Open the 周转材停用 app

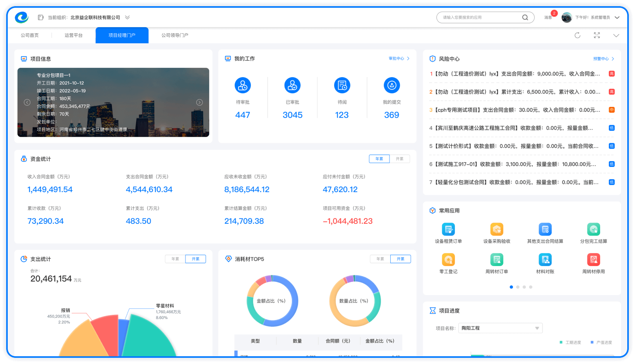(x=594, y=264)
